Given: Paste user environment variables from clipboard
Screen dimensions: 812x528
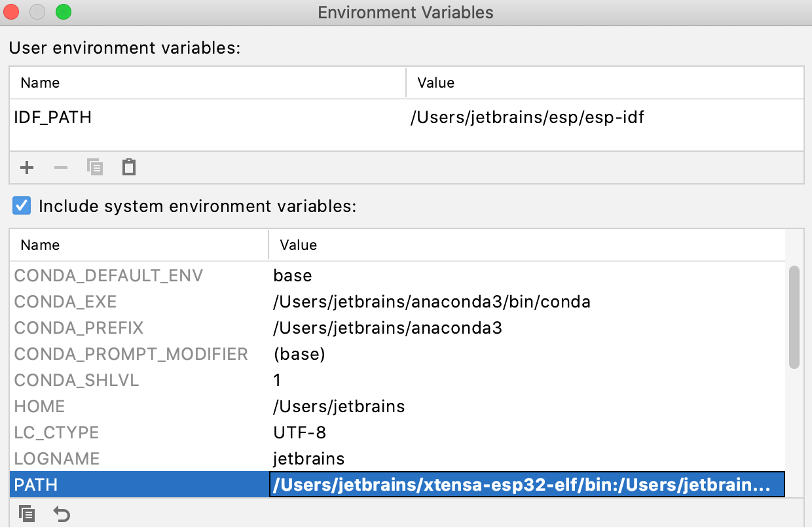Looking at the screenshot, I should [x=129, y=167].
